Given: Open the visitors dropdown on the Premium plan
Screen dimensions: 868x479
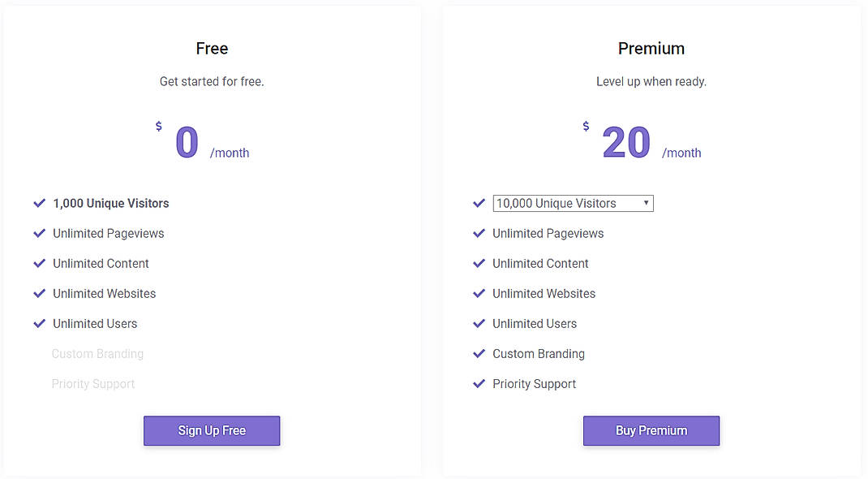Looking at the screenshot, I should [573, 203].
